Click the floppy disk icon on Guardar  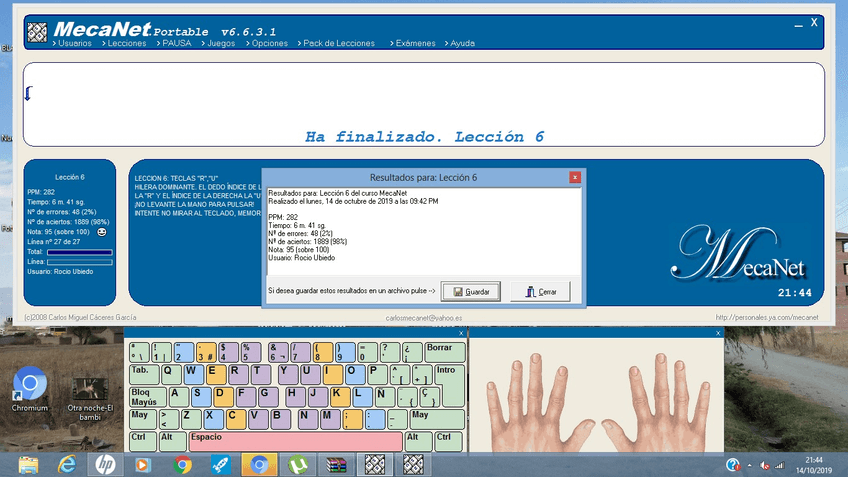tap(458, 292)
